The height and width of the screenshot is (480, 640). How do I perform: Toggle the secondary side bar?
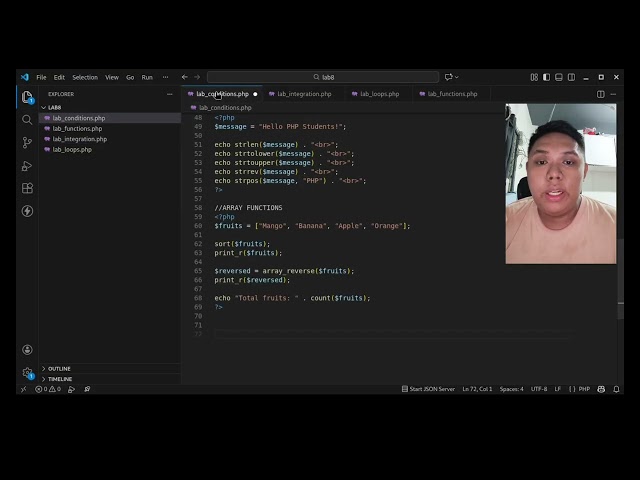pyautogui.click(x=571, y=77)
